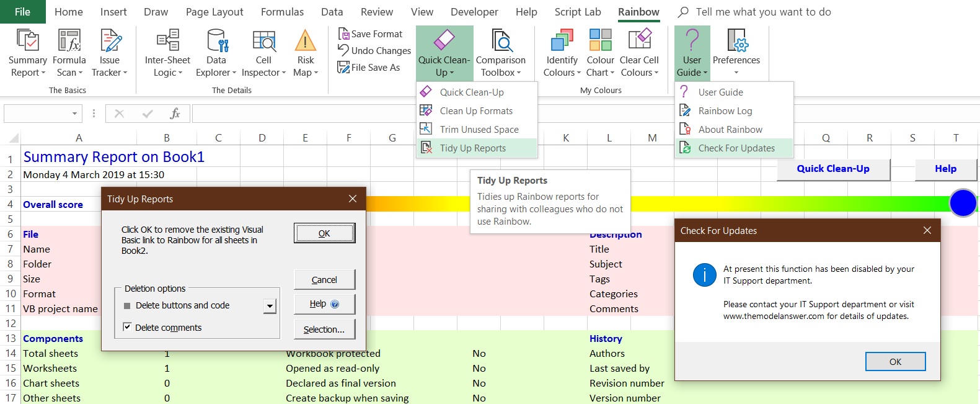Open the Risk Map tool
Viewport: 980px width, 404px height.
(306, 53)
